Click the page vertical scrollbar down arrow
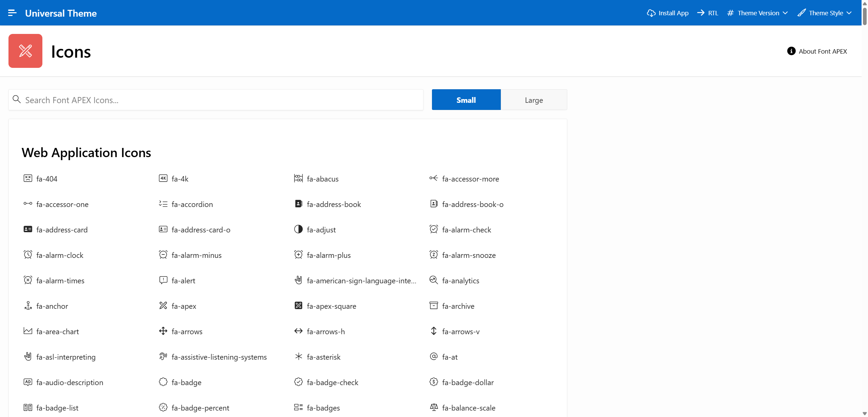This screenshot has width=868, height=417. 865,414
